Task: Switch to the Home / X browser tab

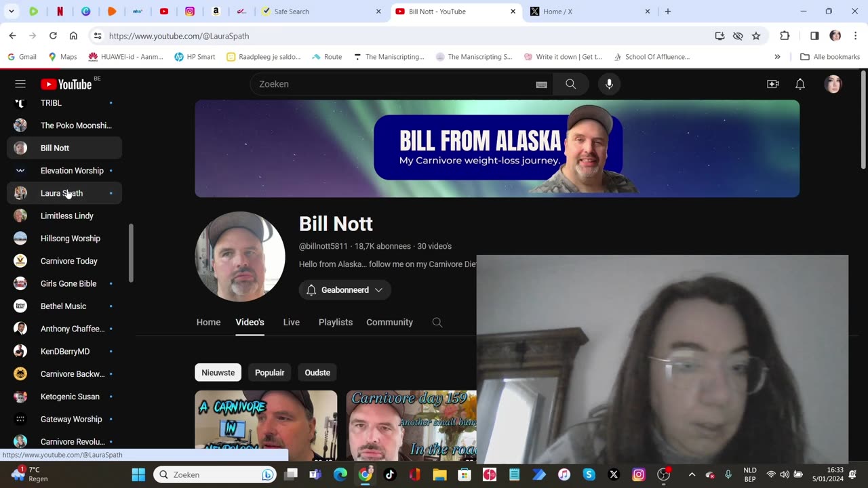Action: coord(591,12)
